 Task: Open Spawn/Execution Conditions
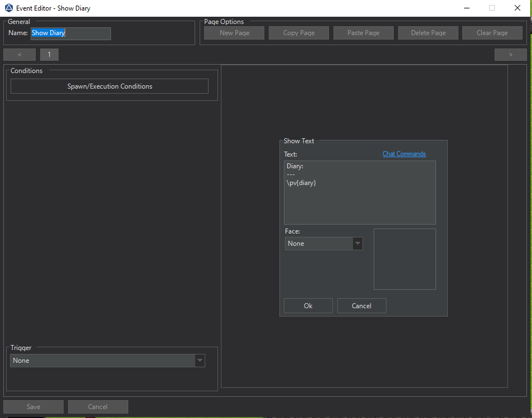(x=109, y=86)
